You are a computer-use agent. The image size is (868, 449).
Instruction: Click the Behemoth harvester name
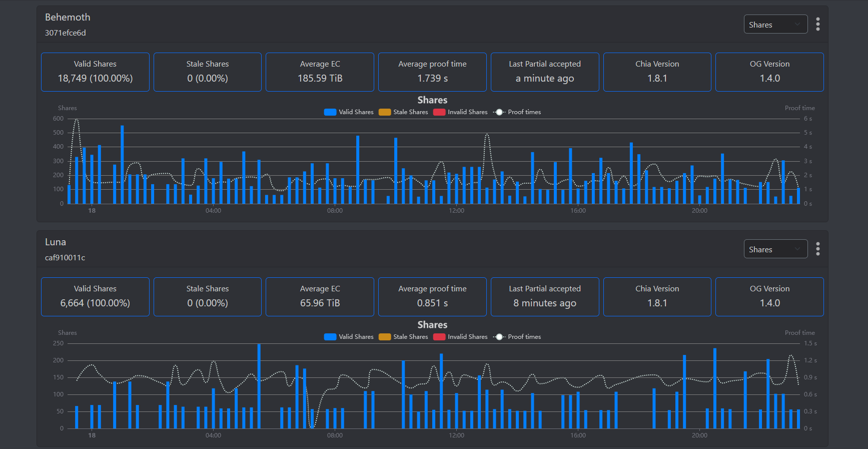pyautogui.click(x=68, y=17)
